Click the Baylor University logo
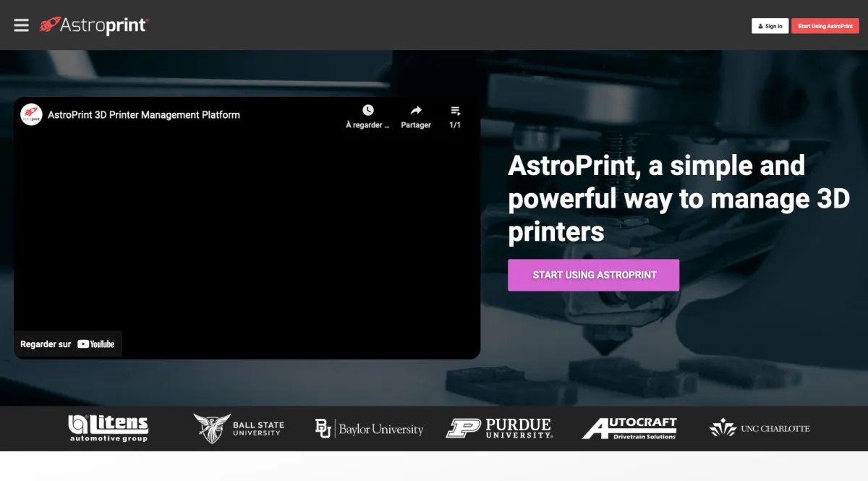 click(369, 429)
